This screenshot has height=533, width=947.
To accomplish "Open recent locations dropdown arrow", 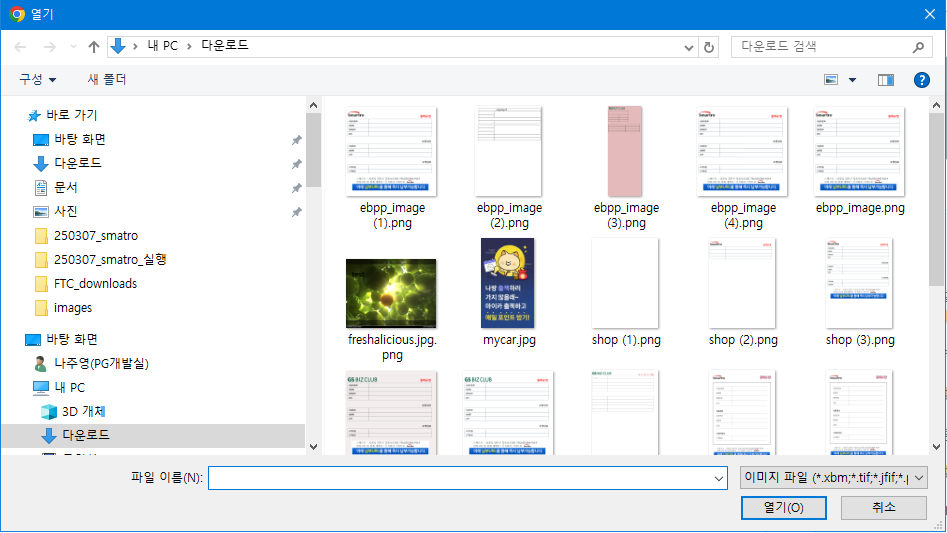I will point(73,46).
